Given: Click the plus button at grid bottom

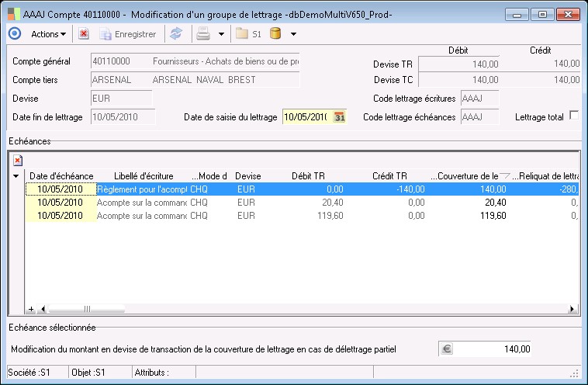Looking at the screenshot, I should 31,309.
